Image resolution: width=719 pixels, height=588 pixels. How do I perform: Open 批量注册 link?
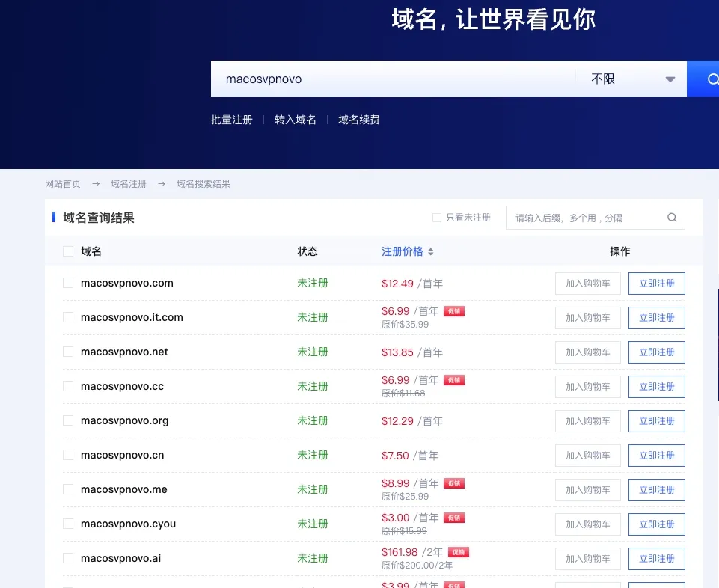[232, 120]
